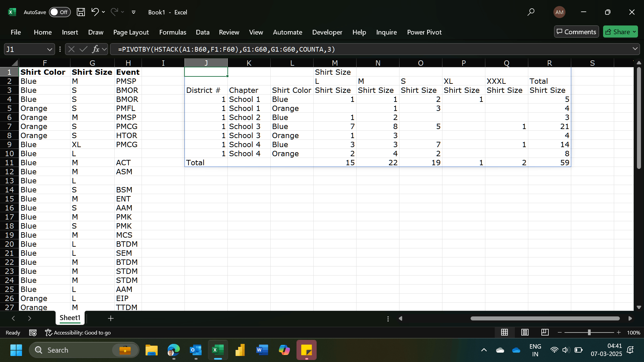644x362 pixels.
Task: Open Customize Quick Access Toolbar dropdown
Action: click(133, 12)
